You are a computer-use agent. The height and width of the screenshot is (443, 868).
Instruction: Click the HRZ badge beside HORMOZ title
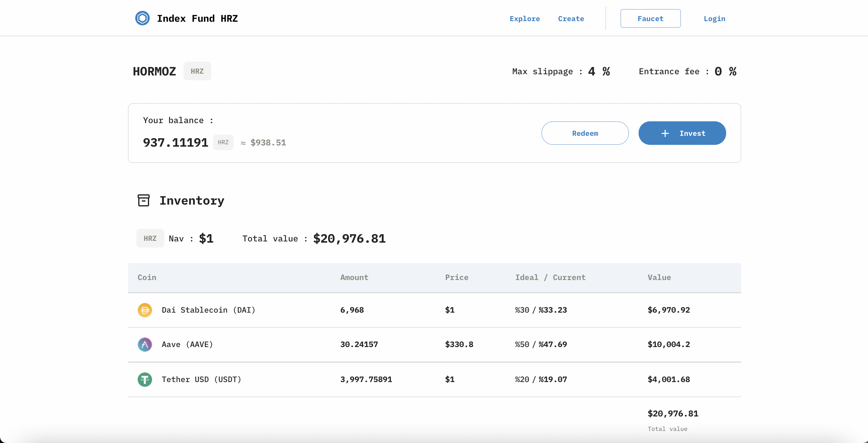pyautogui.click(x=197, y=71)
